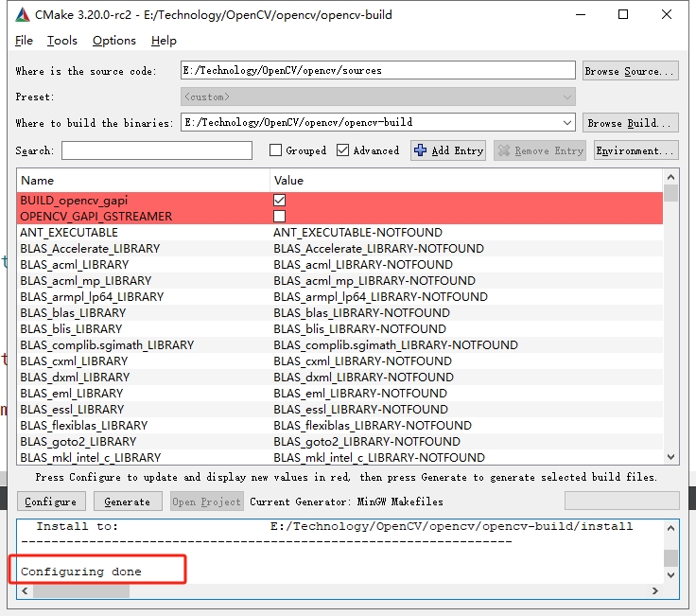Click the variable list scroll-down arrow
The image size is (696, 616).
pos(670,457)
